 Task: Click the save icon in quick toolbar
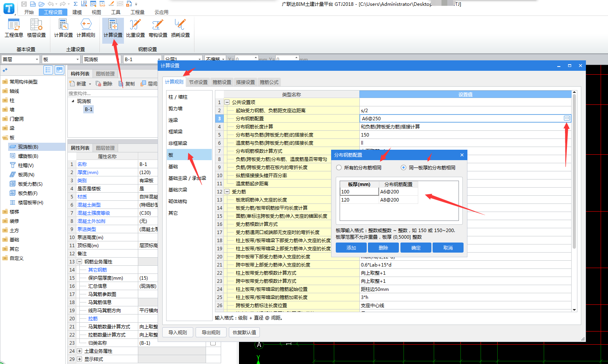24,4
